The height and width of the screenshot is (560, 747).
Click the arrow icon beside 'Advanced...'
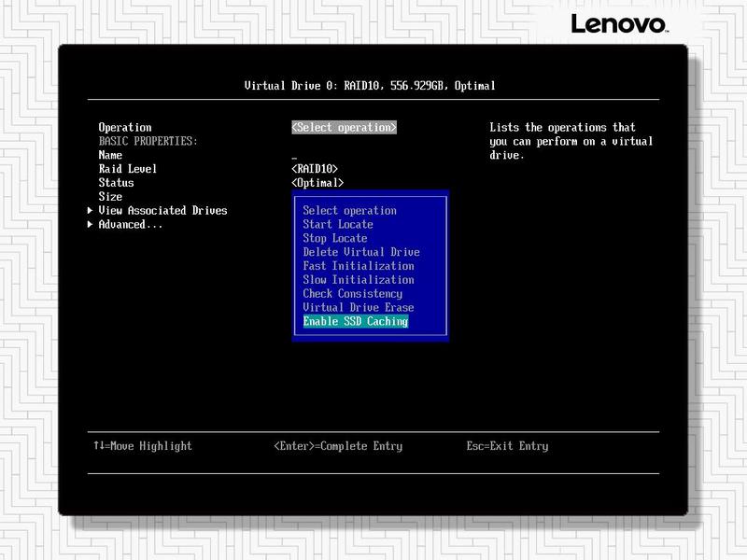click(90, 225)
